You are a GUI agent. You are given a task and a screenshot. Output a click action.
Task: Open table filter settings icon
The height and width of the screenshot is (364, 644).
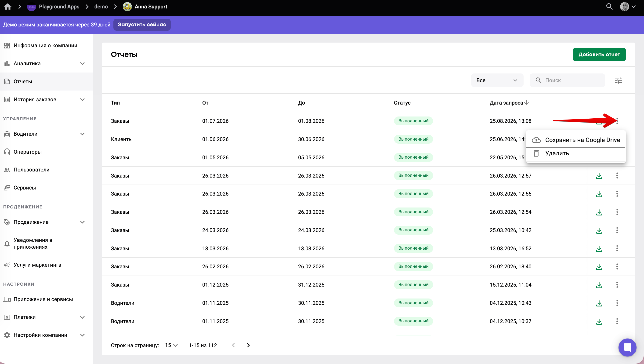tap(619, 80)
